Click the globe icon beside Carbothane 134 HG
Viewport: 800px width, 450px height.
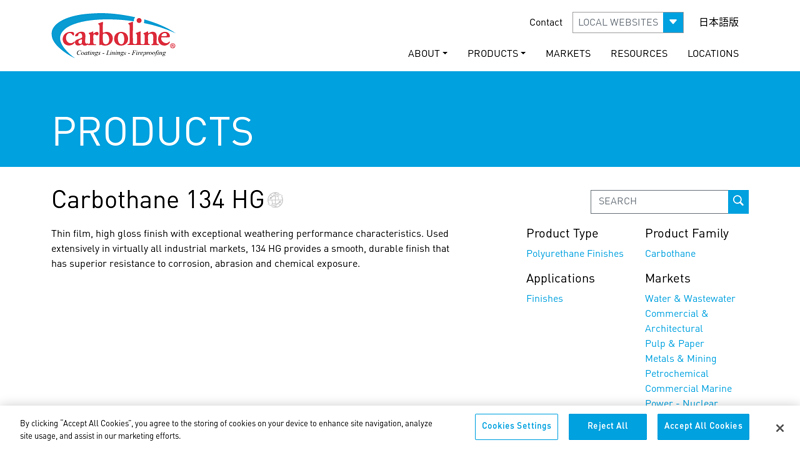(x=275, y=200)
